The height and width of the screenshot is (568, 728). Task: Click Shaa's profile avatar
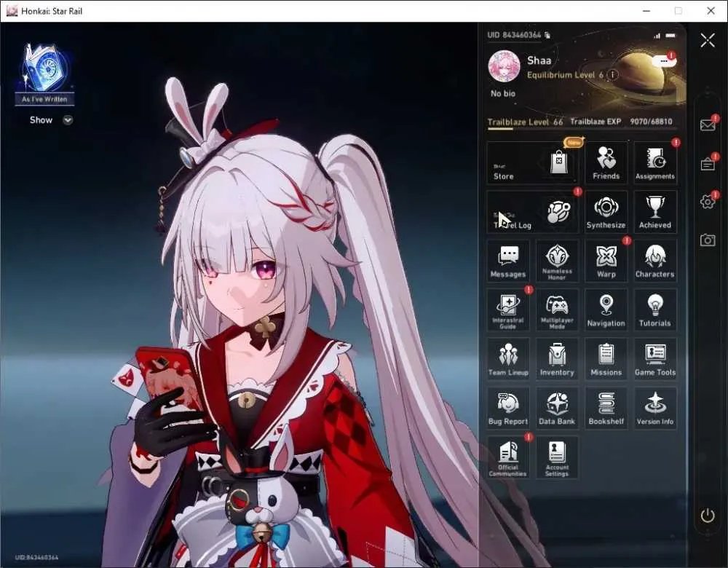504,66
